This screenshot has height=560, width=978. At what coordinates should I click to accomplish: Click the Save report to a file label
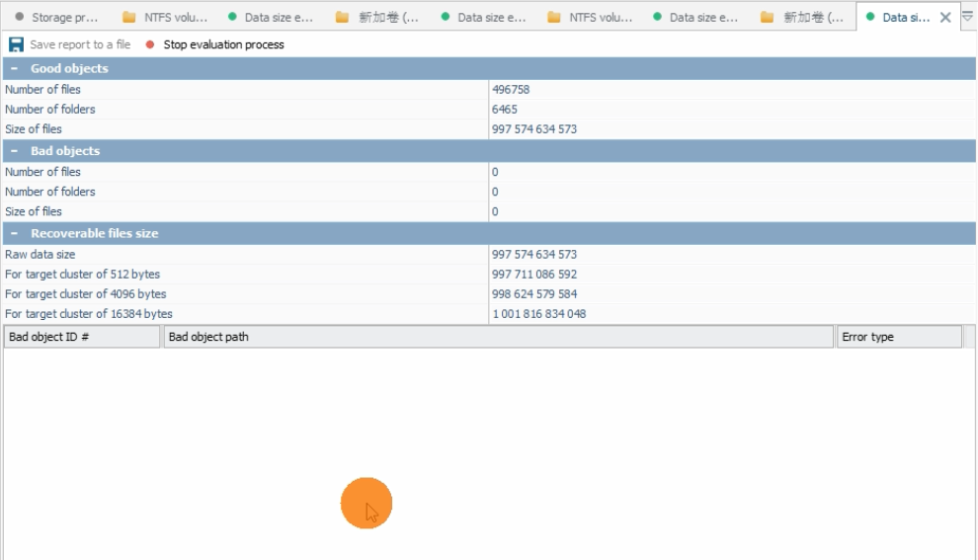click(x=80, y=44)
